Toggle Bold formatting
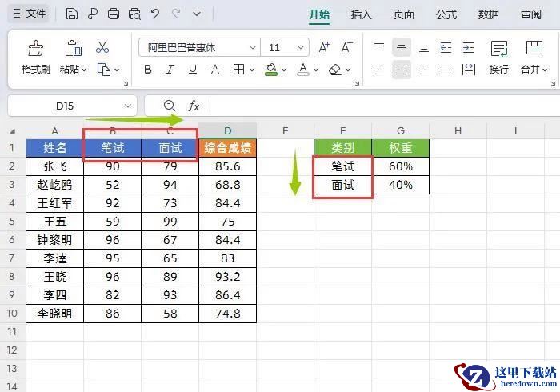Image resolution: width=560 pixels, height=392 pixels. (x=148, y=70)
